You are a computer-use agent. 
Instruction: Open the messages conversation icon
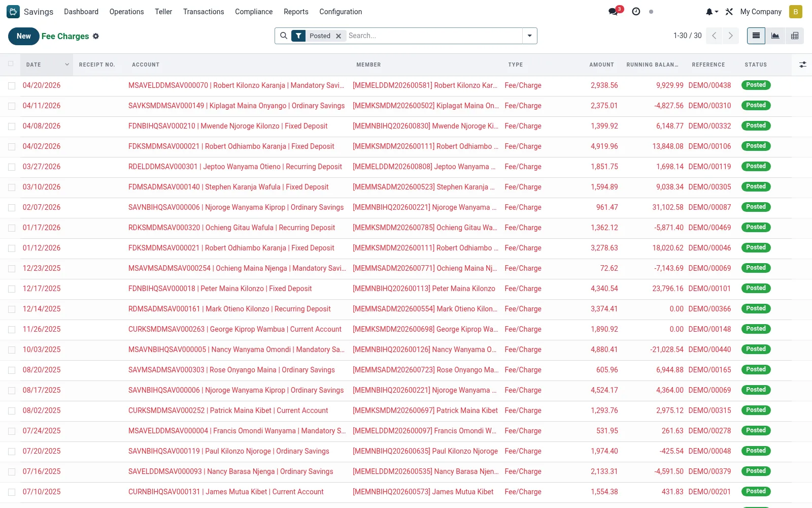pyautogui.click(x=613, y=12)
